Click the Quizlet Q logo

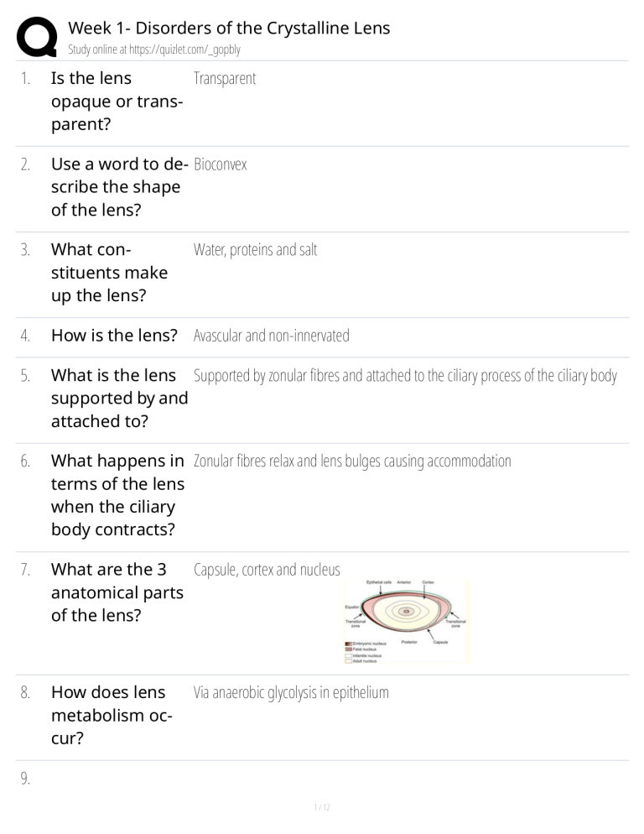click(37, 37)
